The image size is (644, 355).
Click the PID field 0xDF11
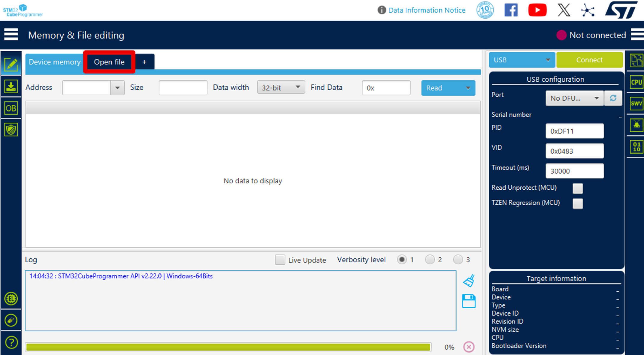click(574, 131)
